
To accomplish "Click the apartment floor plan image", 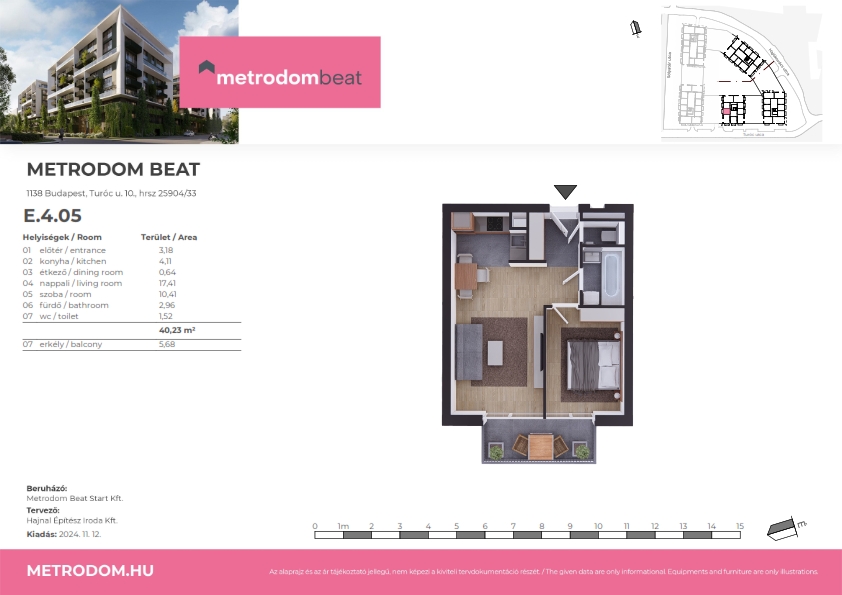I will coord(538,333).
